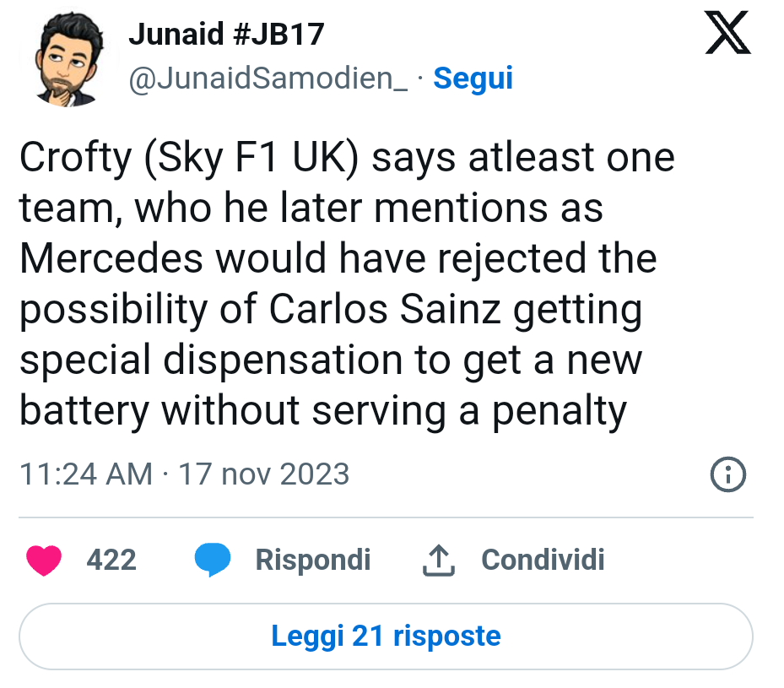
Task: Click Carlos Sainz in the tweet text
Action: pos(385,308)
